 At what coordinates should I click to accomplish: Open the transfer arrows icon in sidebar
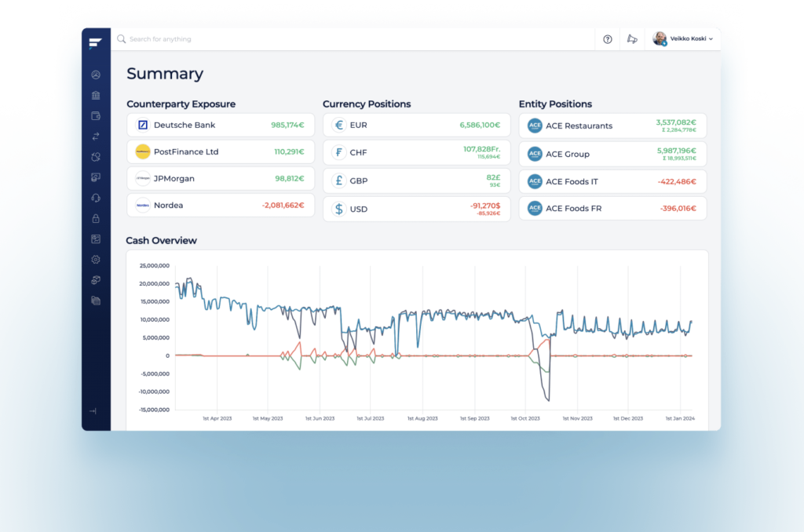tap(95, 136)
